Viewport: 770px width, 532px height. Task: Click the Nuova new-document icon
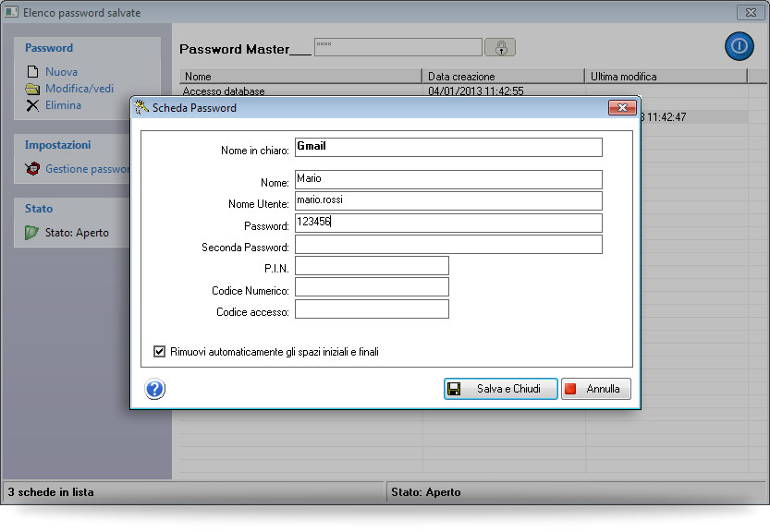32,72
